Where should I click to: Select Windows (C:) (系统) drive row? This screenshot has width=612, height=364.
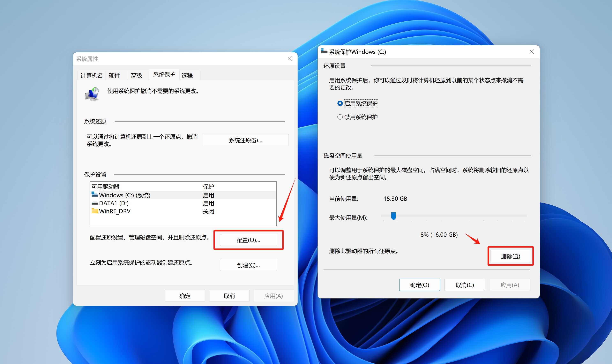(183, 195)
